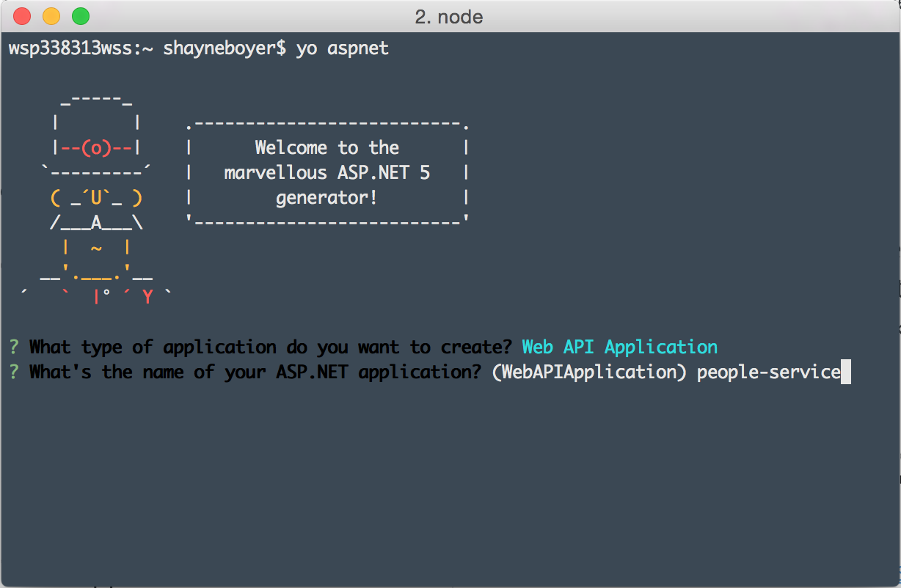
Task: Click "Welcome to the" banner text
Action: pos(327,147)
